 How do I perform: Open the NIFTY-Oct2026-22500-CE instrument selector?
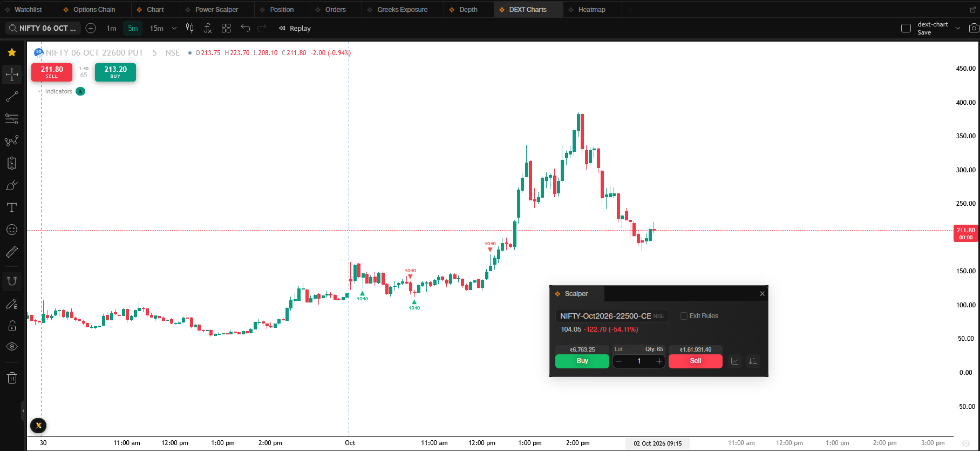pos(612,316)
